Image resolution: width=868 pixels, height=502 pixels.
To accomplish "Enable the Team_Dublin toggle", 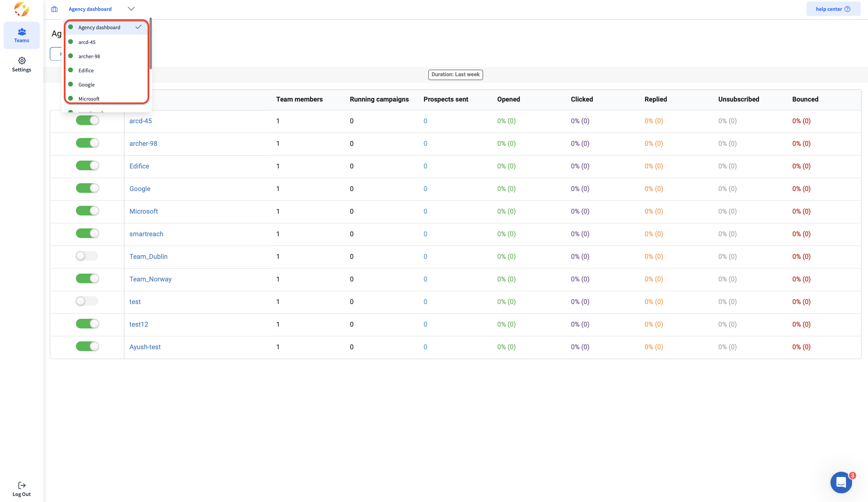I will (x=87, y=256).
